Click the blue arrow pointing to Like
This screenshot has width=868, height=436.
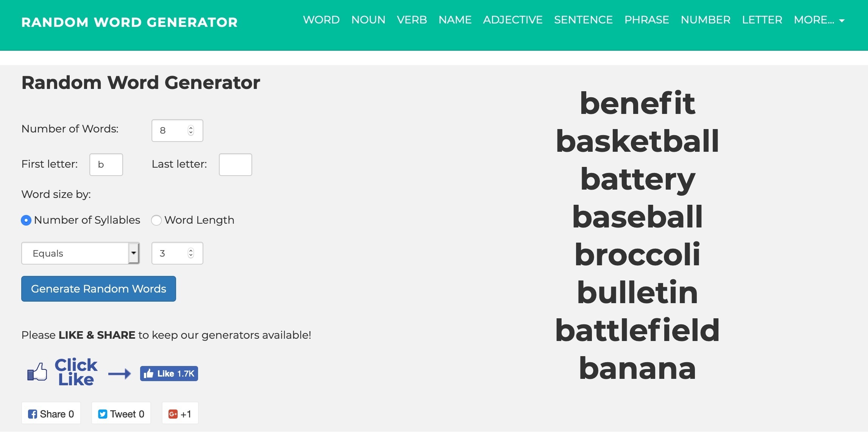119,374
